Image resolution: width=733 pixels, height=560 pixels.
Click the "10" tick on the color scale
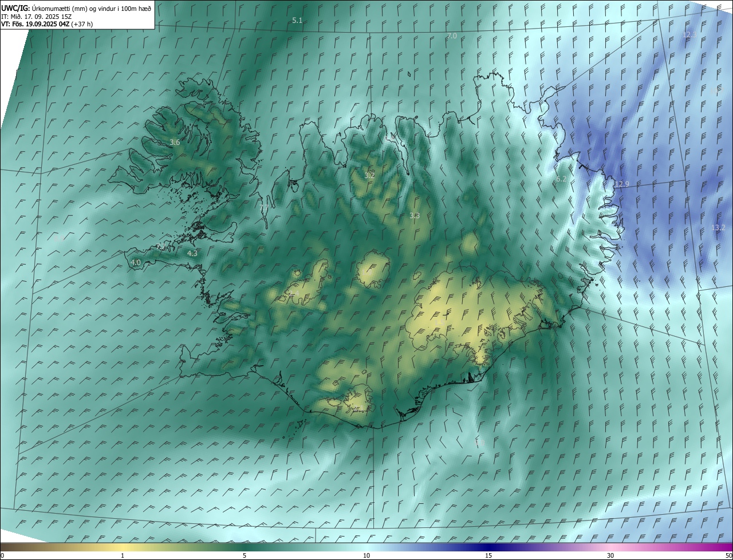coord(366,556)
